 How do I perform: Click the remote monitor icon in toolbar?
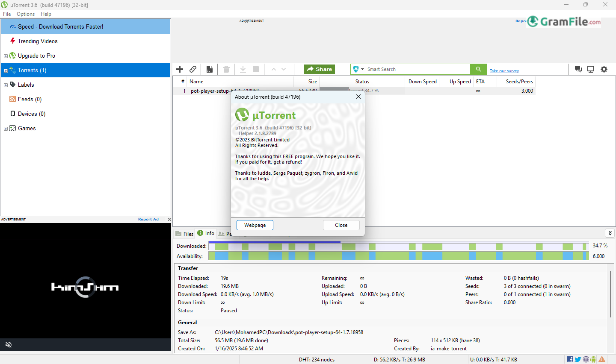click(x=591, y=69)
